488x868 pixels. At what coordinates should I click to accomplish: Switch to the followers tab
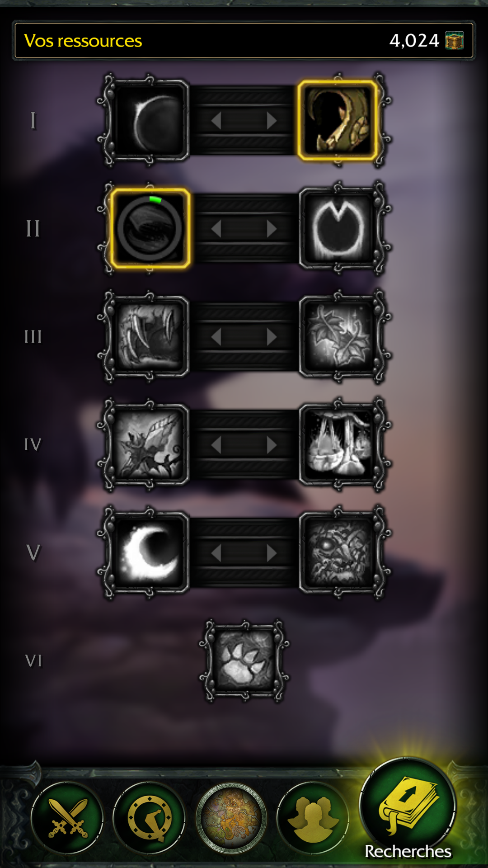[x=313, y=818]
